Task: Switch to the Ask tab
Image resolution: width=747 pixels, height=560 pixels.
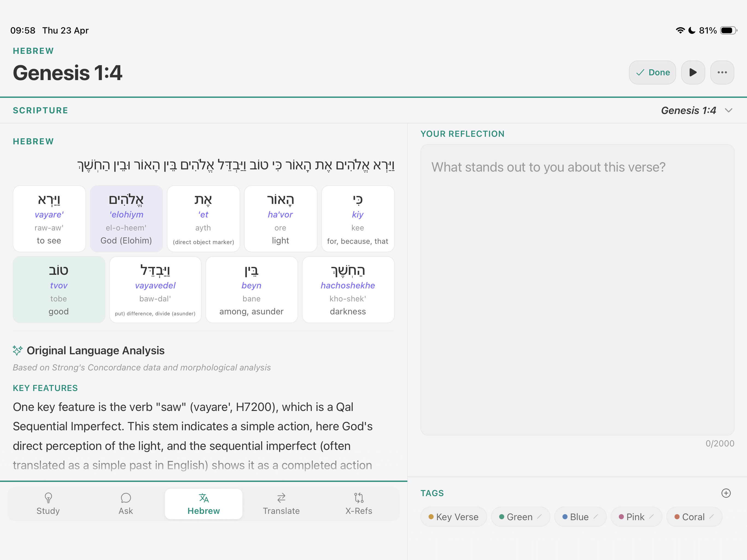Action: (x=126, y=504)
